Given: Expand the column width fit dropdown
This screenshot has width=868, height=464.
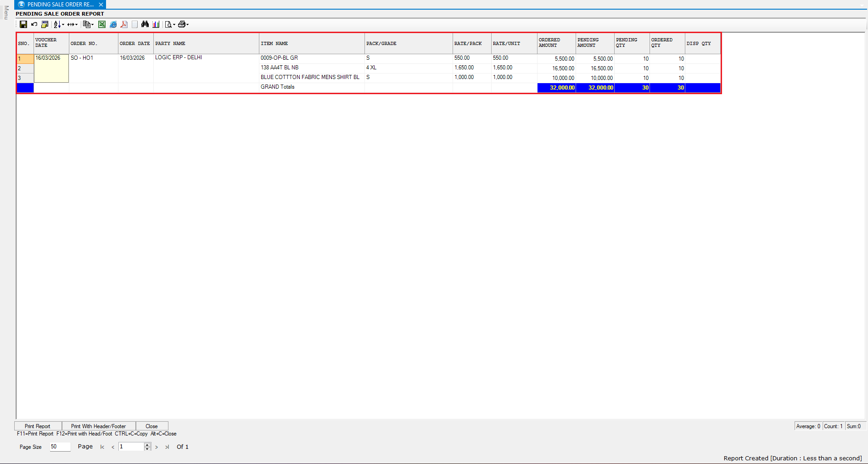Looking at the screenshot, I should pyautogui.click(x=76, y=25).
